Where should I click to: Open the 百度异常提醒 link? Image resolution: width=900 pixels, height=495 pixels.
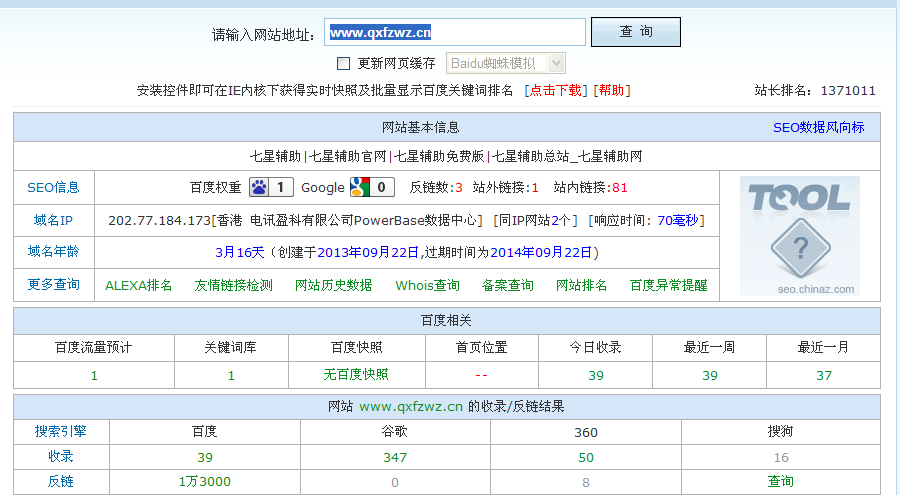pyautogui.click(x=668, y=285)
